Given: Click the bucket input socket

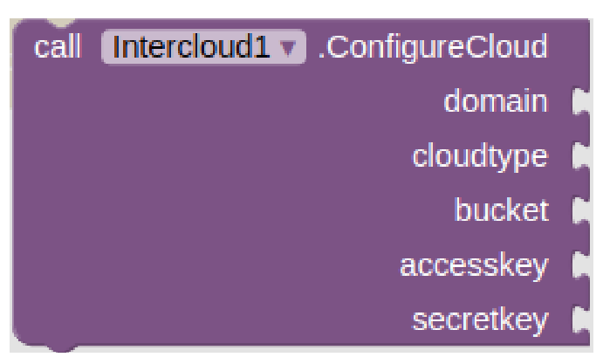Looking at the screenshot, I should click(x=581, y=210).
